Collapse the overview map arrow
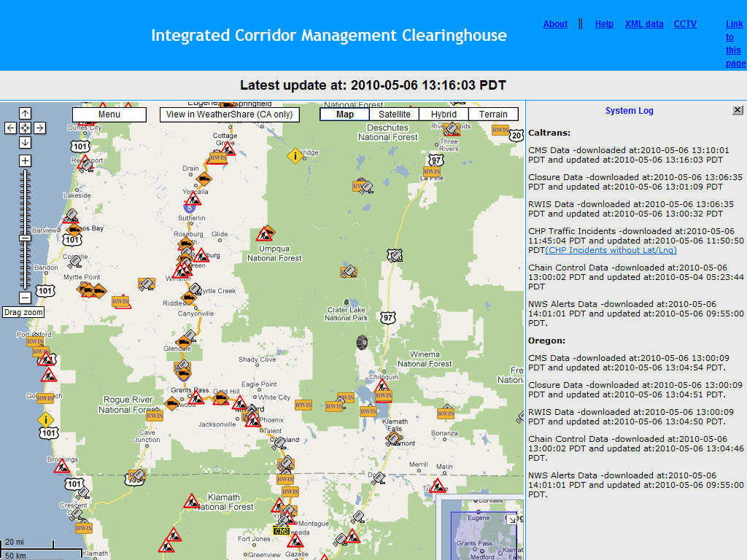Screen dimensions: 747x560 tap(511, 518)
